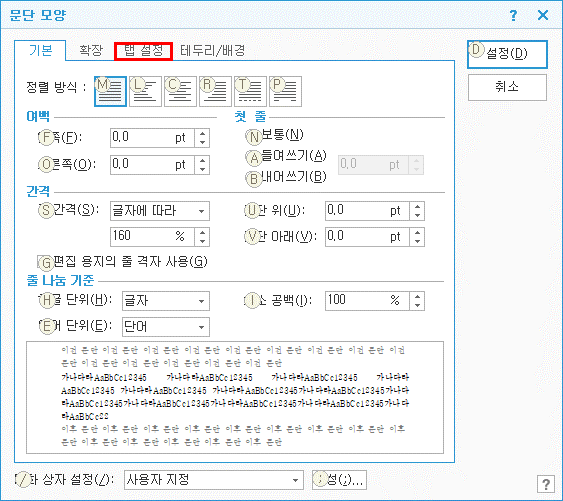This screenshot has width=563, height=501.
Task: Decrease the 오른쪽(O) margin with down arrow
Action: [203, 170]
